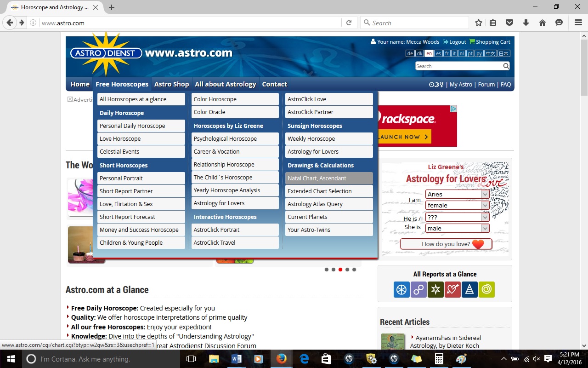Open the ??? partner sign dropdown

pos(458,217)
